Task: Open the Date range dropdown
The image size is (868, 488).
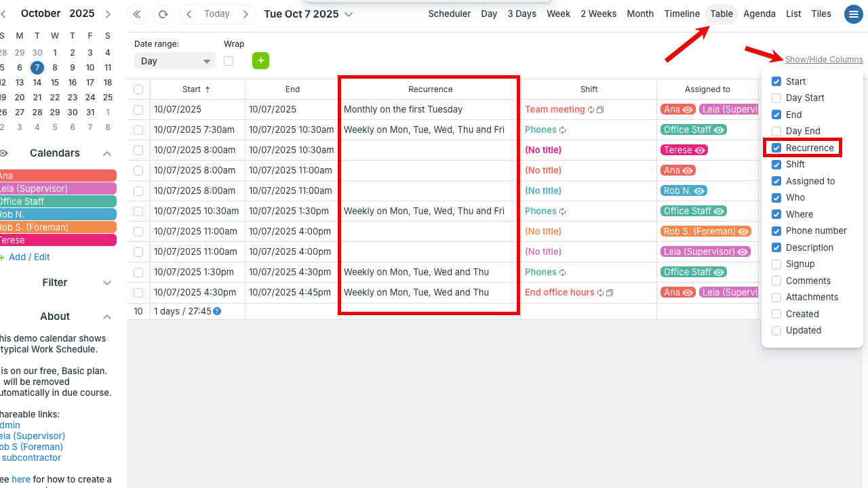Action: 174,61
